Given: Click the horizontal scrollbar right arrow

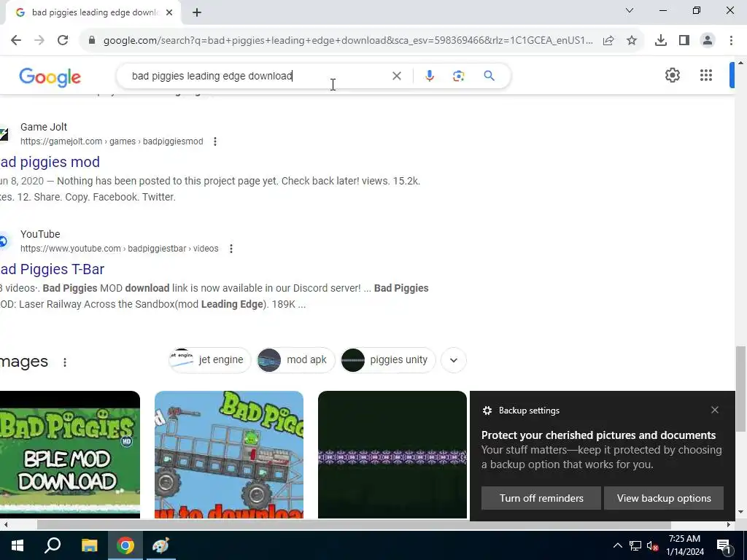Looking at the screenshot, I should point(729,525).
